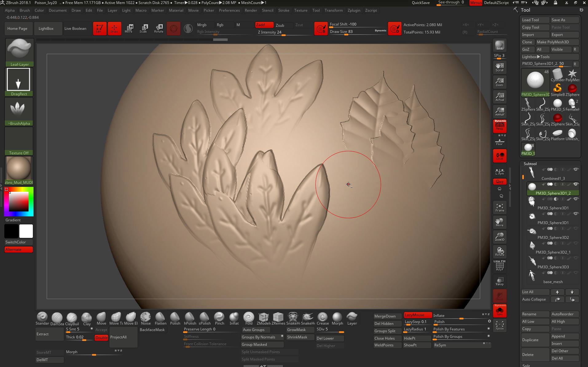588x367 pixels.
Task: Activate the Rotate transform mode
Action: point(159,28)
